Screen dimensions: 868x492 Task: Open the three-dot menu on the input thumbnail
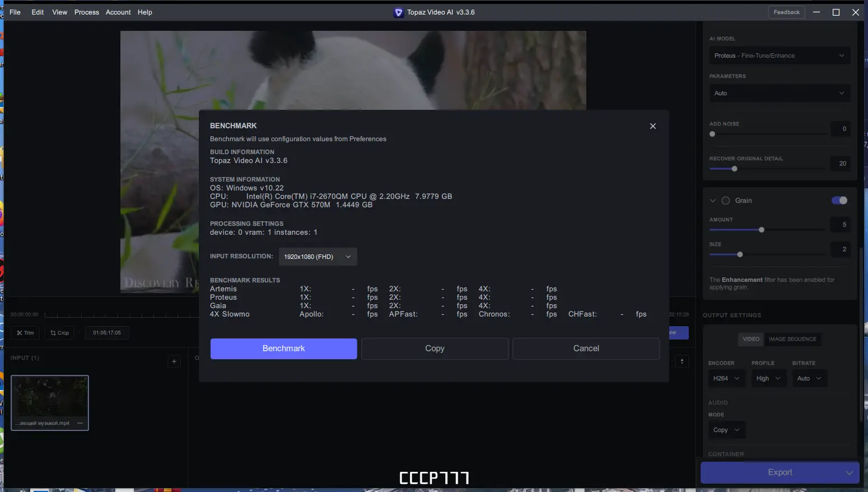click(x=80, y=423)
